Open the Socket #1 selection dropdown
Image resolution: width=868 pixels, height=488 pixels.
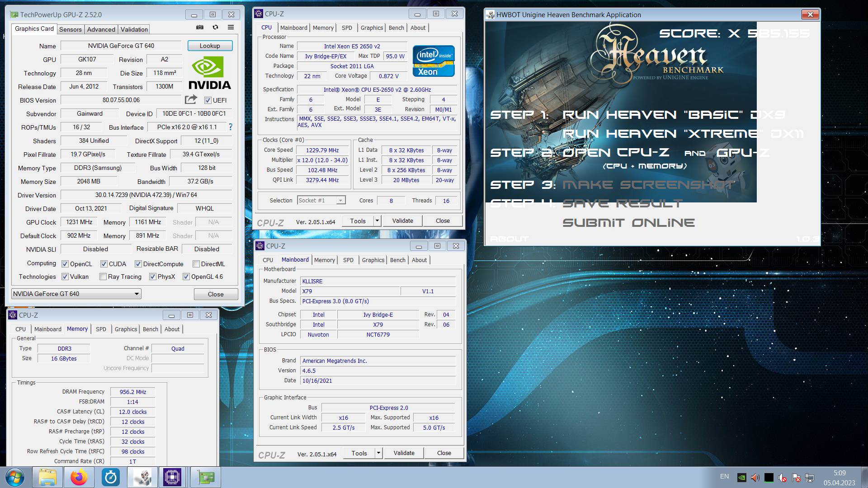pyautogui.click(x=321, y=200)
